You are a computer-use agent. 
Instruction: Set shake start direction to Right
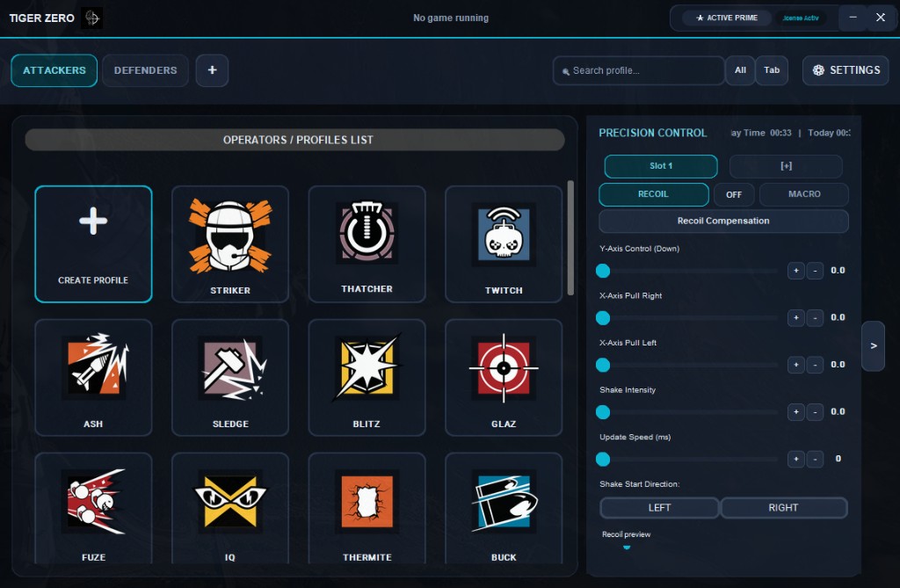[783, 508]
